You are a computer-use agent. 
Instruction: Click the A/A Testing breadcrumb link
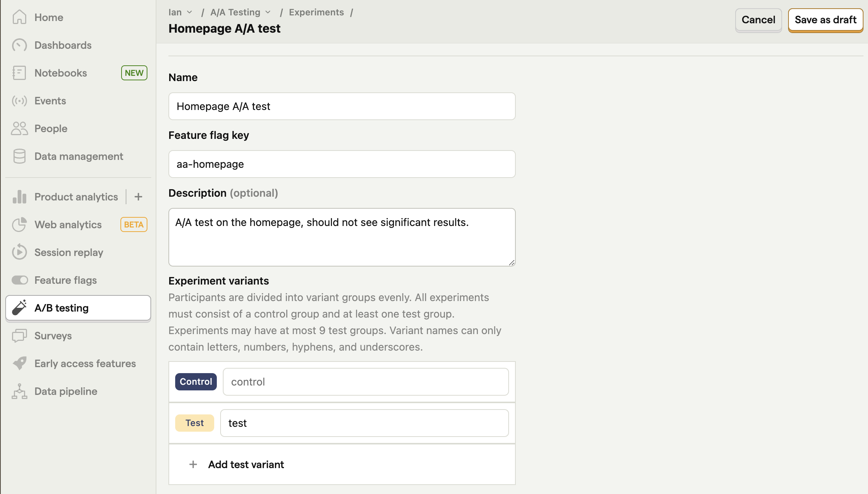tap(235, 12)
